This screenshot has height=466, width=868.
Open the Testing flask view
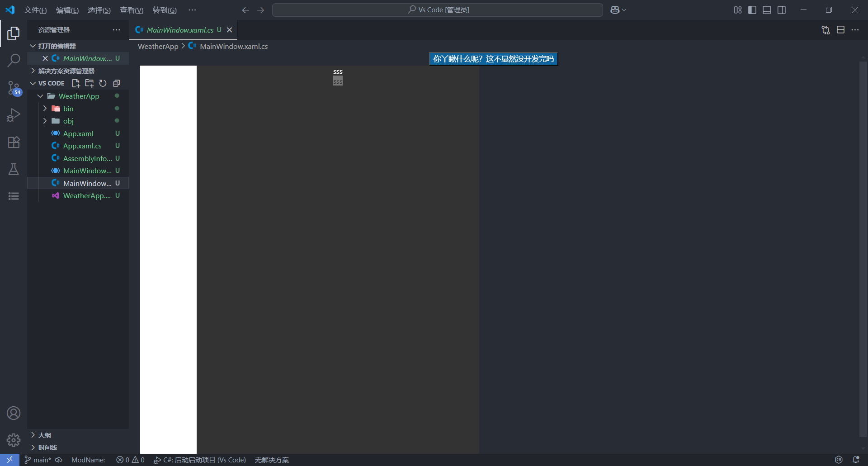point(14,169)
